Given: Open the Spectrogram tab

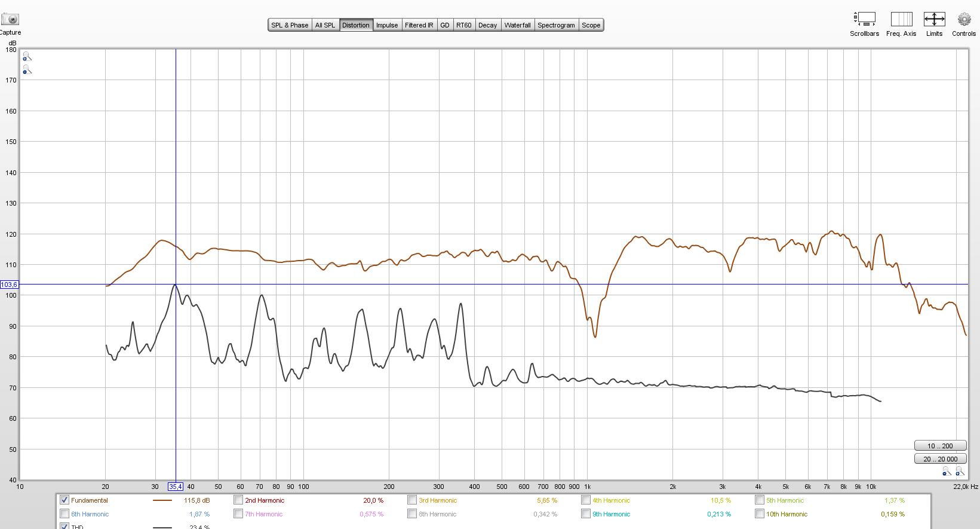Looking at the screenshot, I should click(x=556, y=25).
